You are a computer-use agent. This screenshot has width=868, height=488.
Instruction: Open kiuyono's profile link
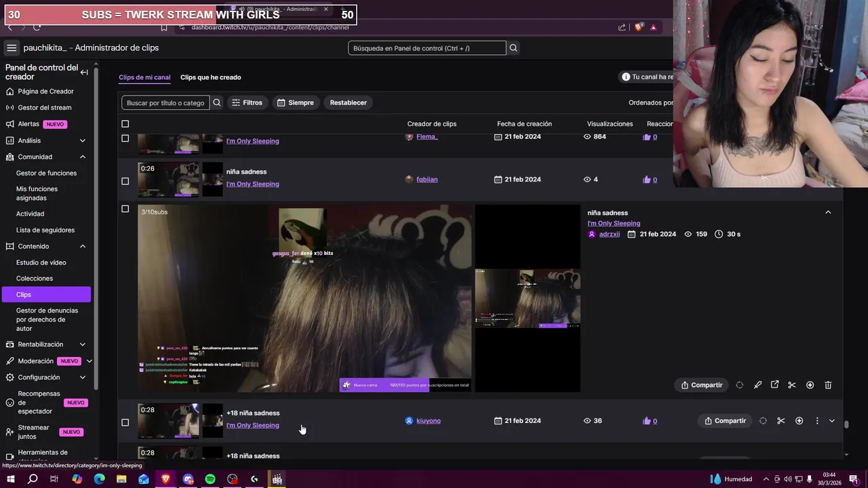[x=429, y=421]
